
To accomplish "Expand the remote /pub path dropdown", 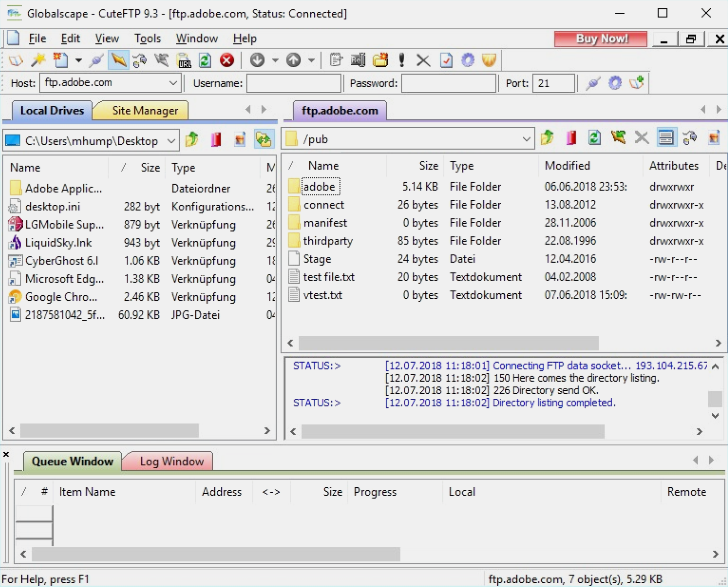I will point(526,139).
